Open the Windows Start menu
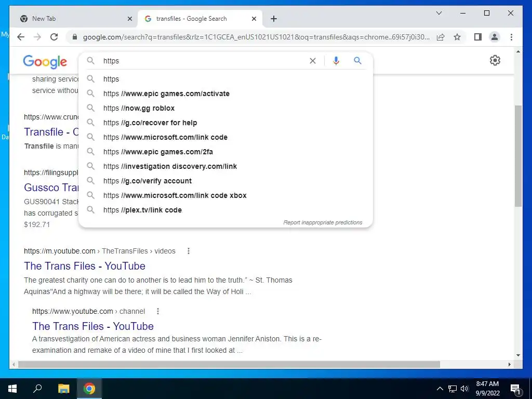The height and width of the screenshot is (399, 532). (12, 389)
